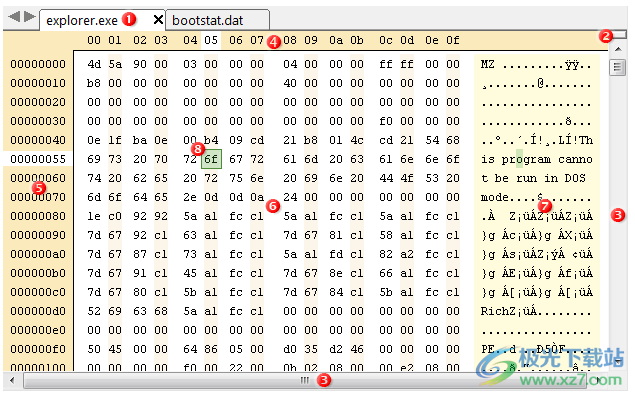This screenshot has width=635, height=396.
Task: Click ASCII text beginning 'mode....$'
Action: [x=536, y=198]
